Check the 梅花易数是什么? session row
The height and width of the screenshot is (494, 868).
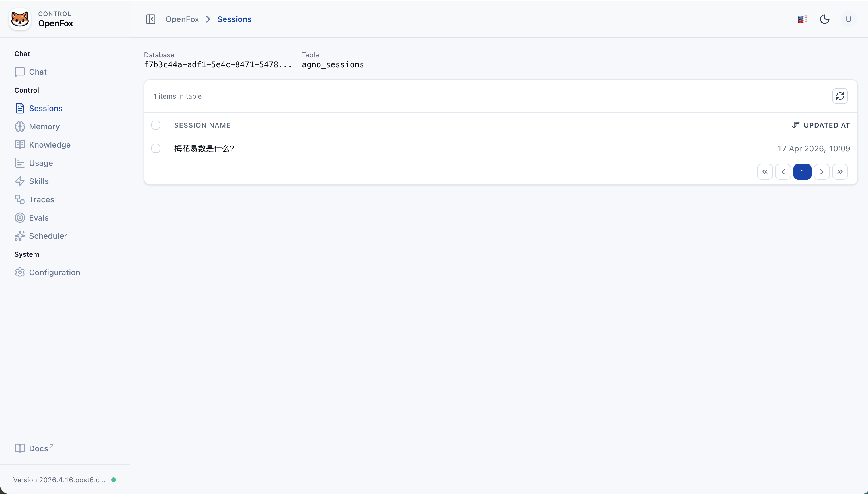click(155, 148)
